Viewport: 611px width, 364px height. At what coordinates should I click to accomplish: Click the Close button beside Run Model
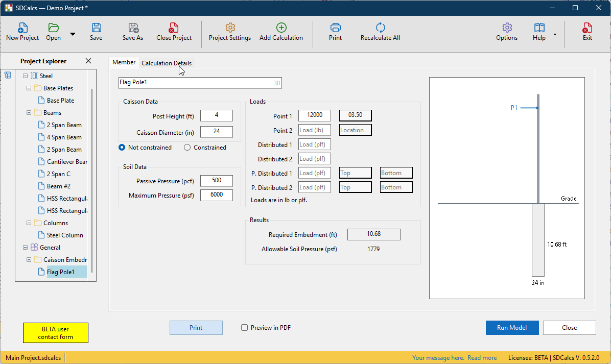pyautogui.click(x=569, y=328)
